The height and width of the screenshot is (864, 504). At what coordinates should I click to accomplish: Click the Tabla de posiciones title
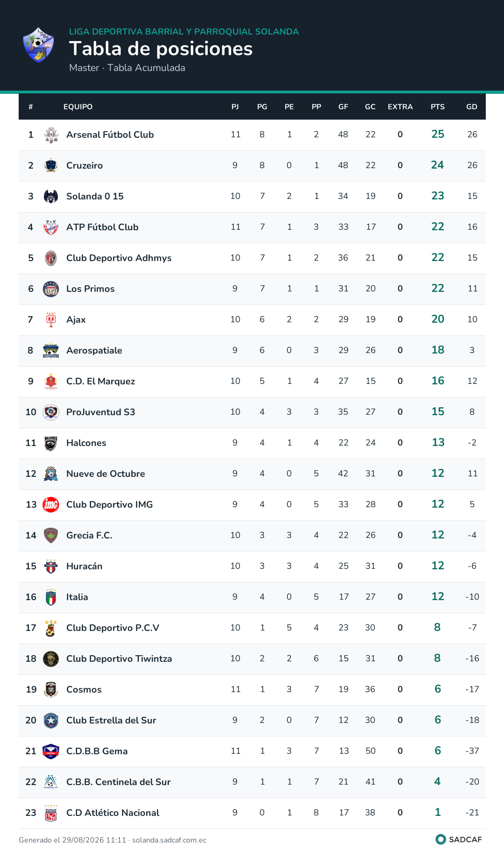coord(161,49)
